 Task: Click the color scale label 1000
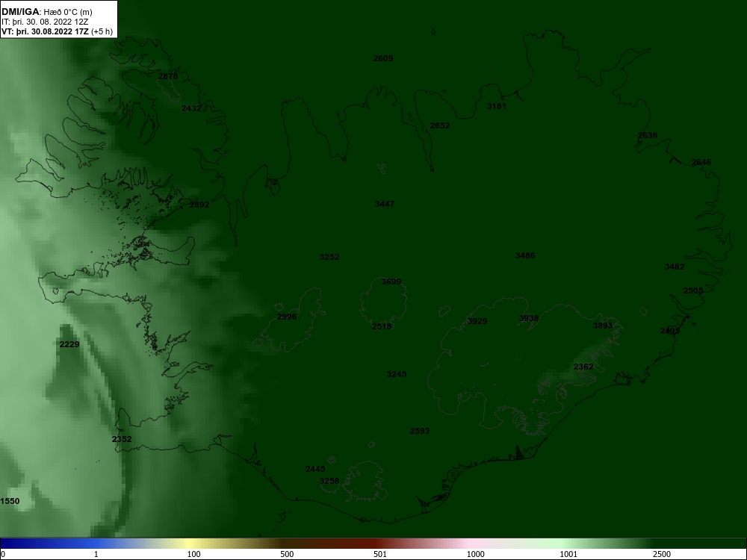[x=476, y=554]
